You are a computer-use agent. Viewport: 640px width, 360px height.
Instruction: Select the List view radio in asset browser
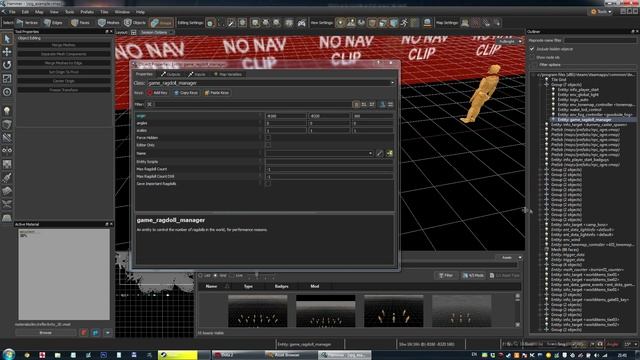click(200, 276)
